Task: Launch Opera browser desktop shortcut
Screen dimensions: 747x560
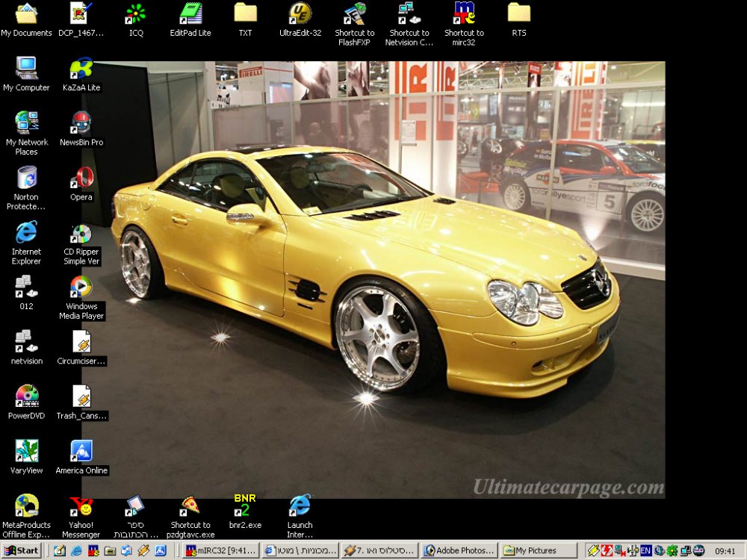Action: point(81,184)
